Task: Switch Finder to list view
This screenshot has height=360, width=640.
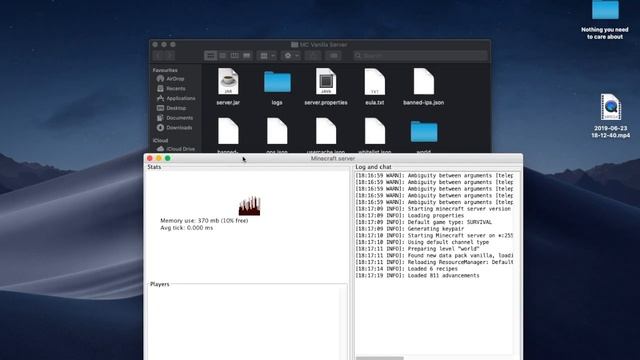Action: point(222,56)
